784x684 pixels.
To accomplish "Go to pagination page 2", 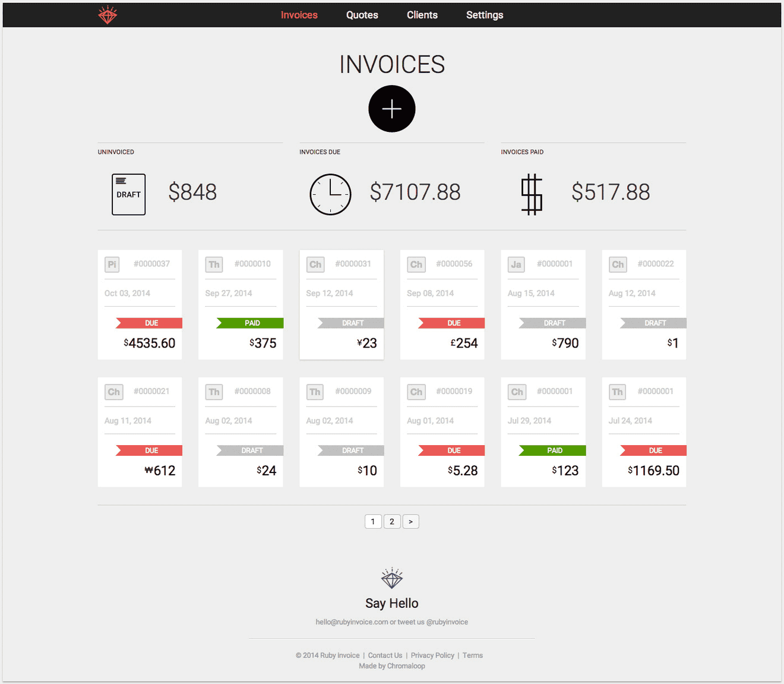I will (x=392, y=522).
